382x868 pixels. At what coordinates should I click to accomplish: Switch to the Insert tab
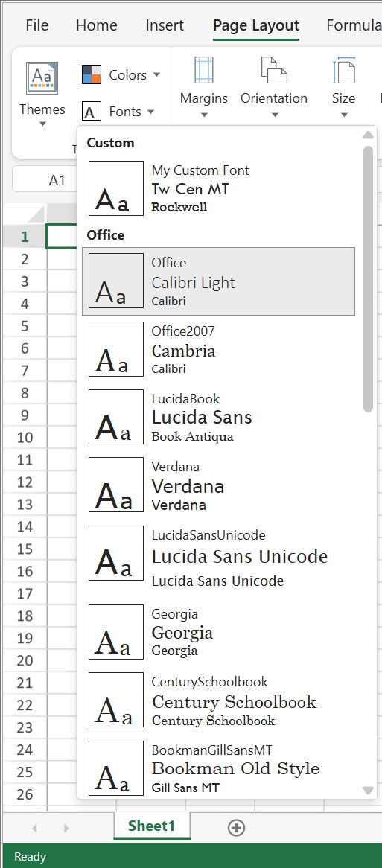point(165,25)
